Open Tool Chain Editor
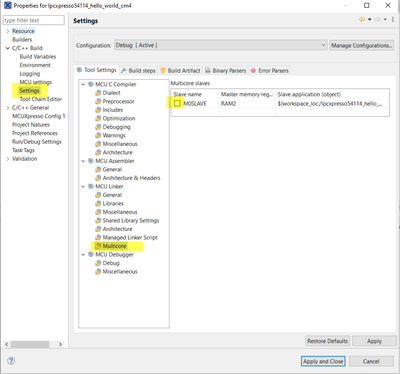Image resolution: width=400 pixels, height=374 pixels. click(41, 99)
